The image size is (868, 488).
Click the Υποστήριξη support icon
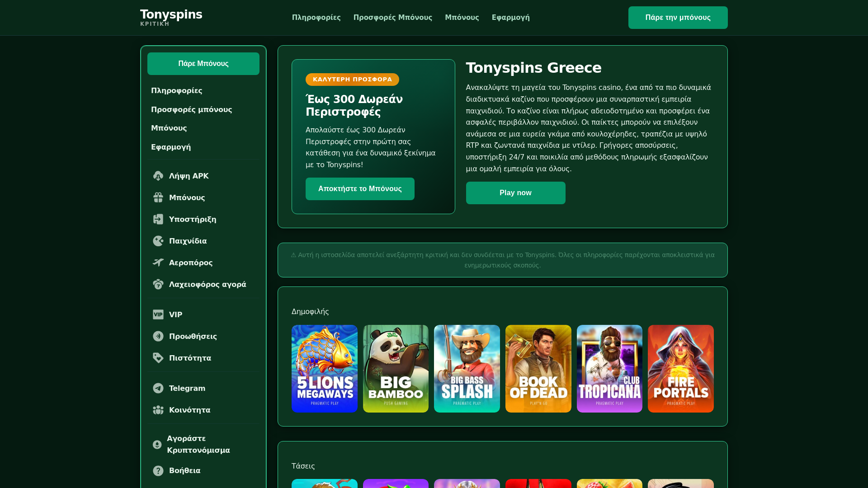(x=158, y=219)
